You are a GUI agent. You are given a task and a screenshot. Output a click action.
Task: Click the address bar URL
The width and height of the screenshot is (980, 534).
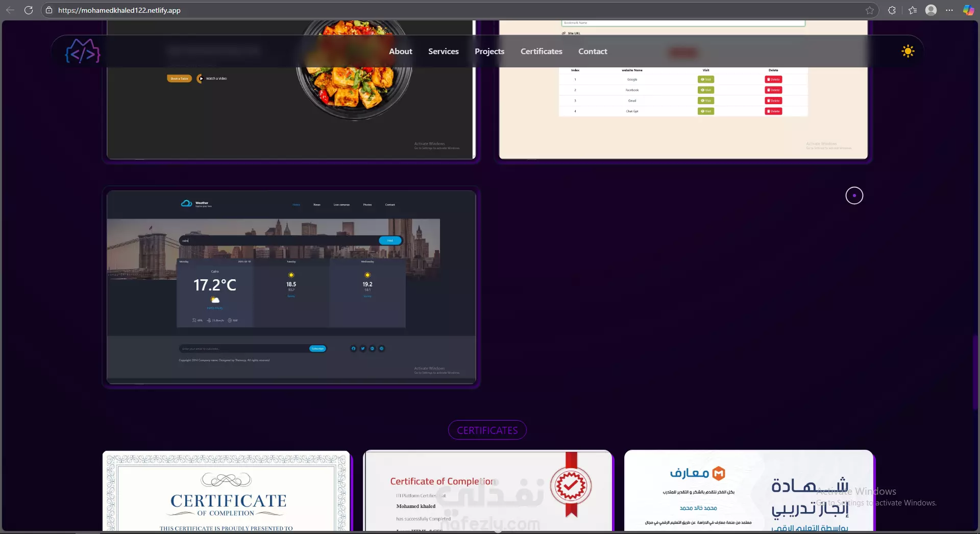(119, 10)
